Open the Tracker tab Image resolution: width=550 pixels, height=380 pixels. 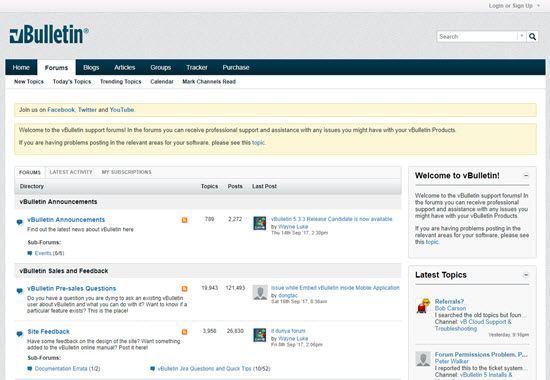[197, 67]
